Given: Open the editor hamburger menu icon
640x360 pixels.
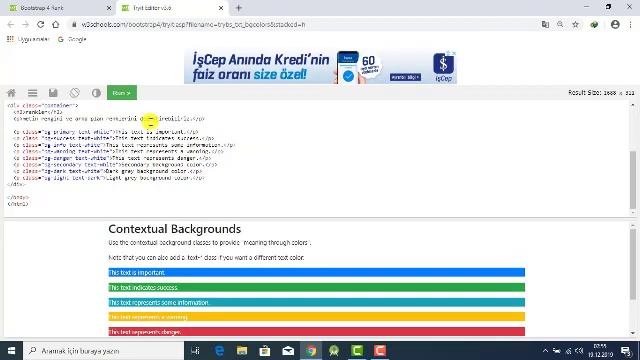Looking at the screenshot, I should [x=33, y=93].
